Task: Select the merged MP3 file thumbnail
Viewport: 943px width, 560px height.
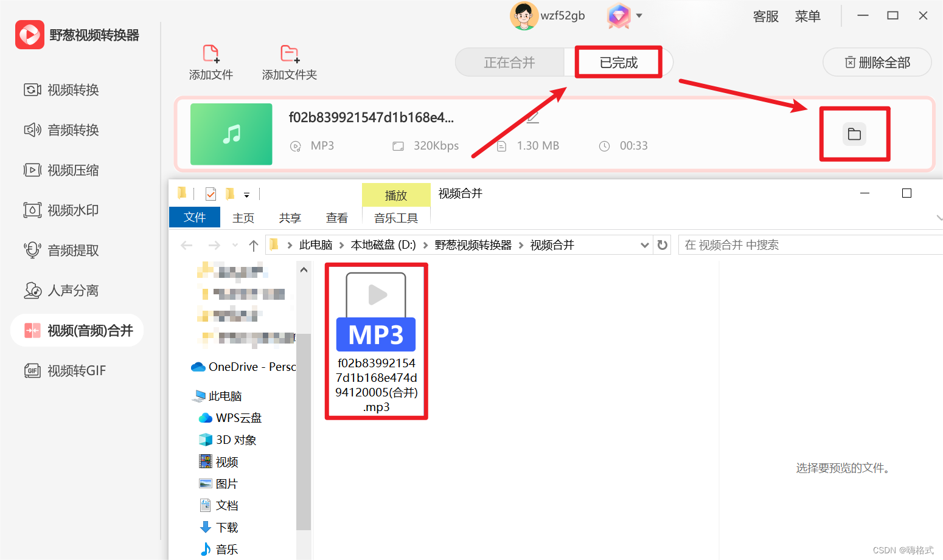Action: coord(375,310)
